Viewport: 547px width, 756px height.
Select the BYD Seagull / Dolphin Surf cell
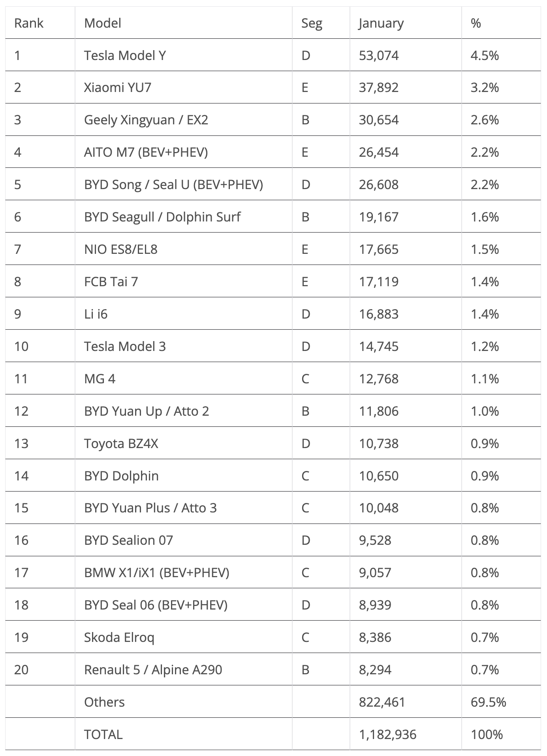pos(162,217)
